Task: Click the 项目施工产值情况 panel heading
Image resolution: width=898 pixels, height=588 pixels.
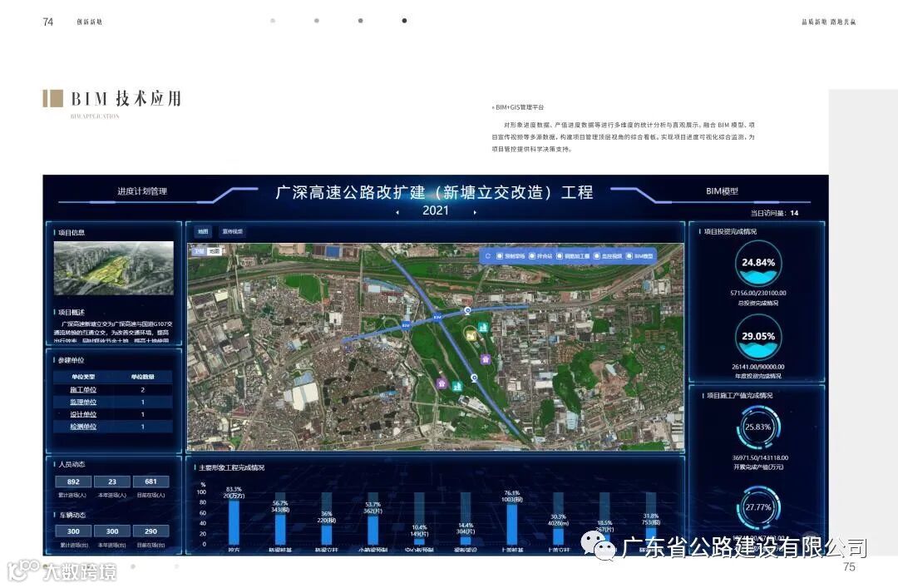Action: click(x=739, y=395)
